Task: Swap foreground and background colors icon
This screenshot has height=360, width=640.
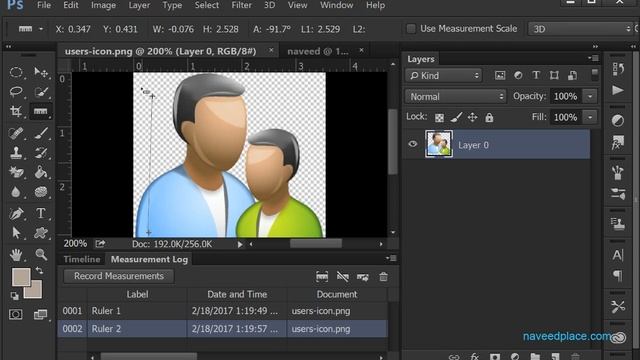Action: coord(39,270)
